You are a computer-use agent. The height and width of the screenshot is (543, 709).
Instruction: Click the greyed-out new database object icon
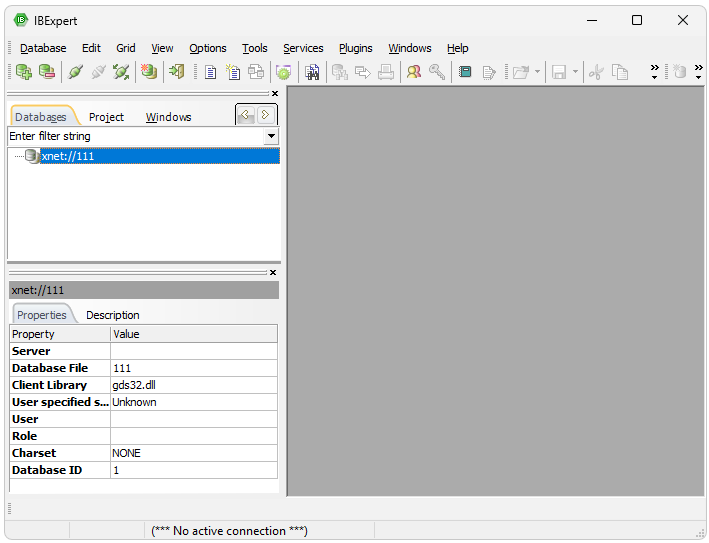[x=680, y=72]
